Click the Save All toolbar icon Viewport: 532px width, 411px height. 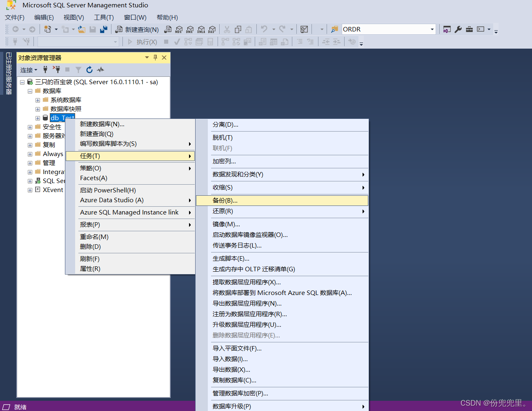pos(104,29)
